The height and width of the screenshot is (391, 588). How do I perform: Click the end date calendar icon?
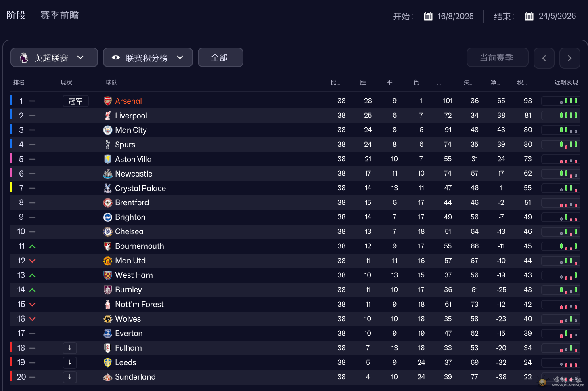coord(529,17)
